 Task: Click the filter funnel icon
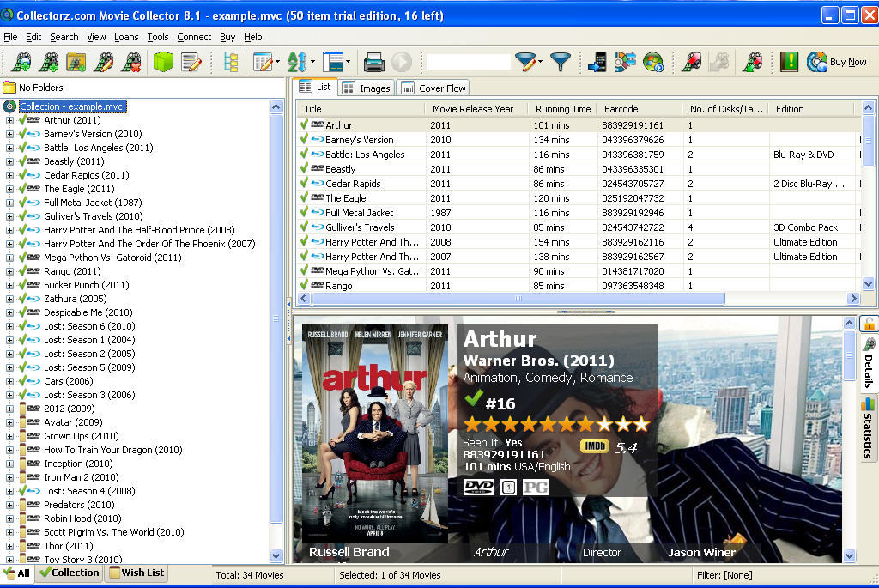coord(560,62)
